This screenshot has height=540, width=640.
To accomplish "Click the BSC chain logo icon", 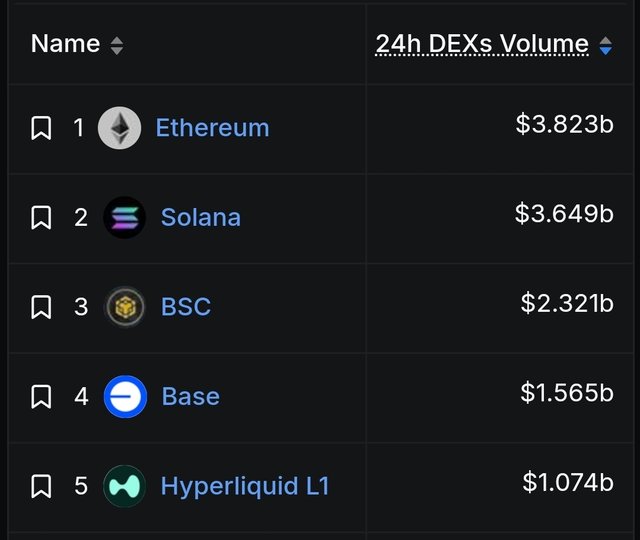I will (x=125, y=307).
